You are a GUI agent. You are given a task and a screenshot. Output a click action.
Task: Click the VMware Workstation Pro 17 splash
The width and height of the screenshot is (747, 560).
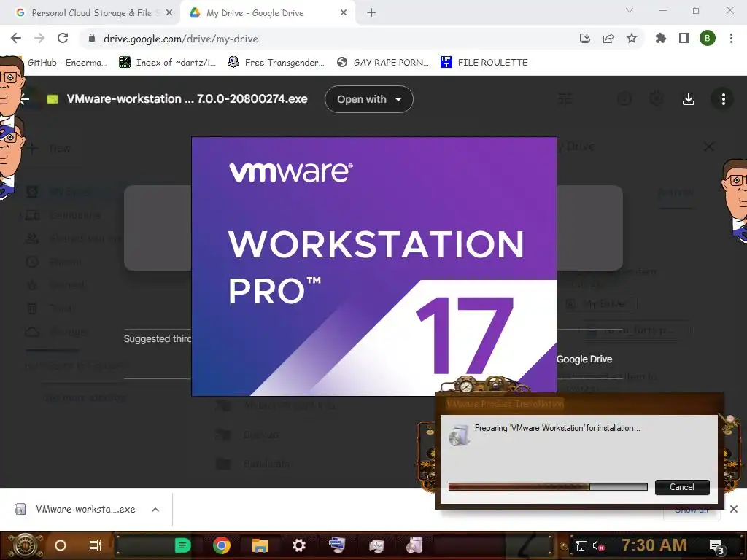click(374, 265)
